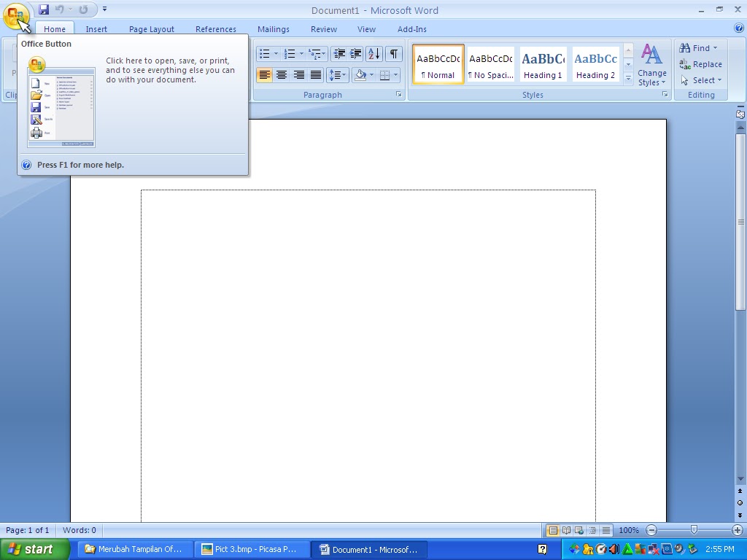Screen dimensions: 747x560
Task: Open Paragraph dialog box launcher
Action: 399,95
